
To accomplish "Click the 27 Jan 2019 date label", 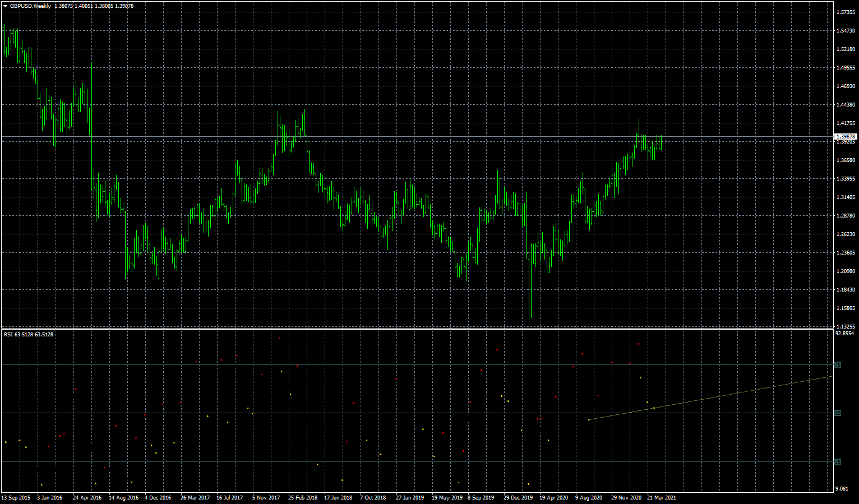I will [x=410, y=497].
